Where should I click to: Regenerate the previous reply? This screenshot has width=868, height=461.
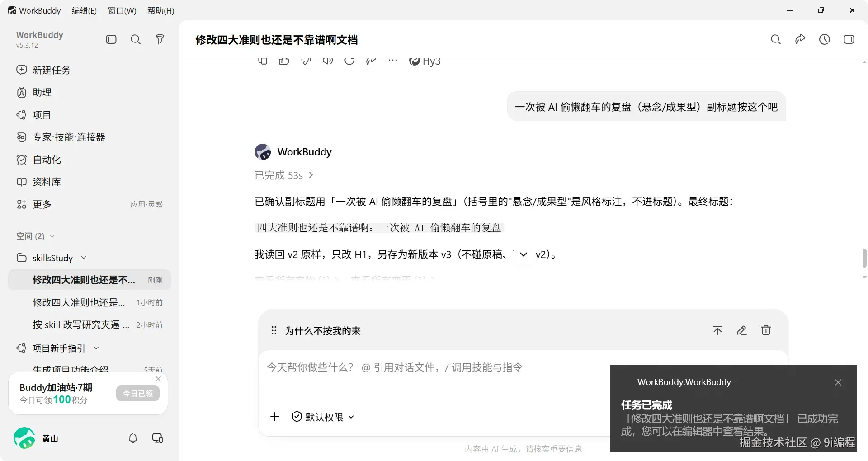tap(349, 61)
